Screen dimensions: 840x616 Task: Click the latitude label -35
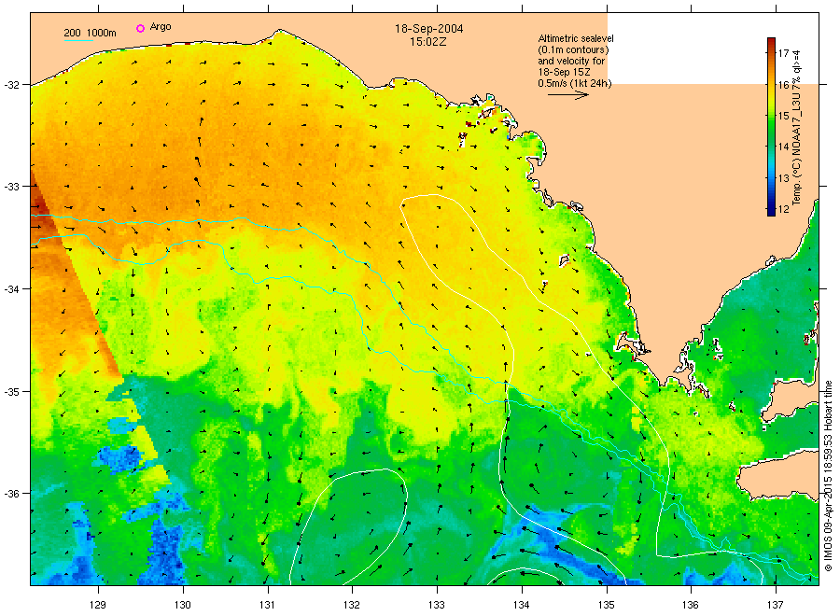tap(12, 392)
